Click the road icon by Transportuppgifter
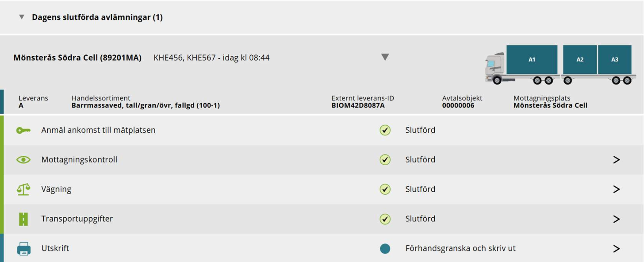Image resolution: width=644 pixels, height=262 pixels. [x=23, y=219]
